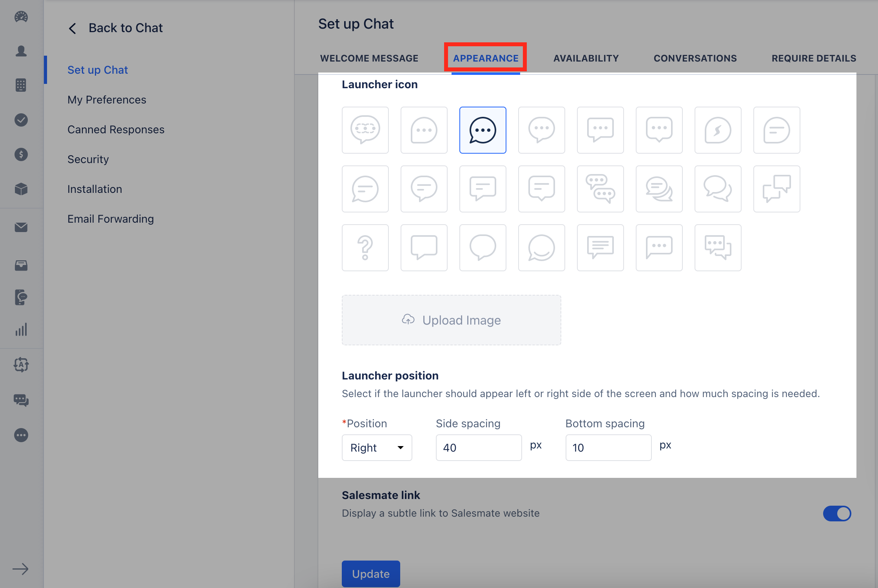Image resolution: width=878 pixels, height=588 pixels.
Task: Open the inbox tray icon in sidebar
Action: coord(21,265)
